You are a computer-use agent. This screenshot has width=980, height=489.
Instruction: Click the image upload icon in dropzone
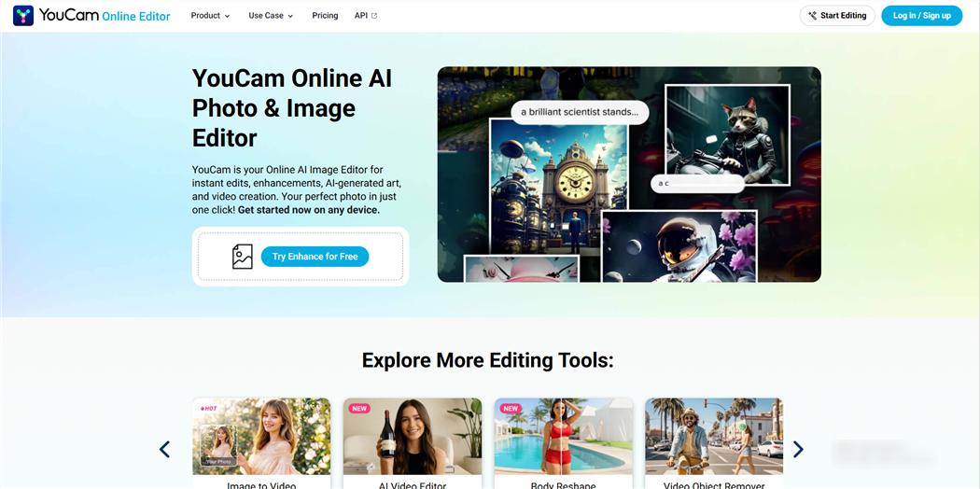243,257
